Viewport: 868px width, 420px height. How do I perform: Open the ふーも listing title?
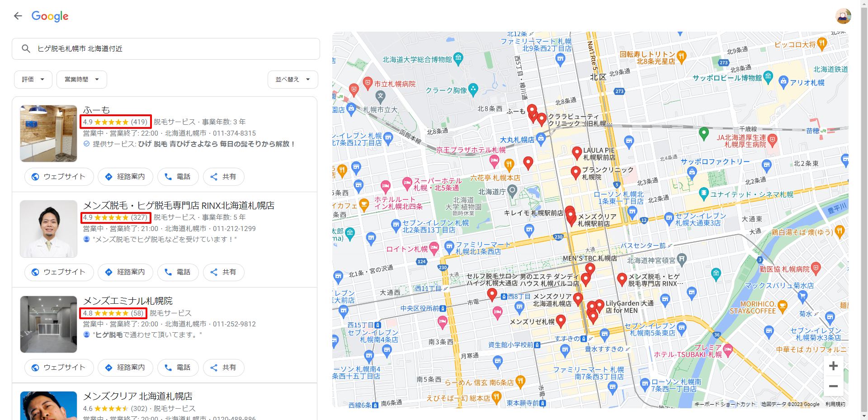[96, 110]
